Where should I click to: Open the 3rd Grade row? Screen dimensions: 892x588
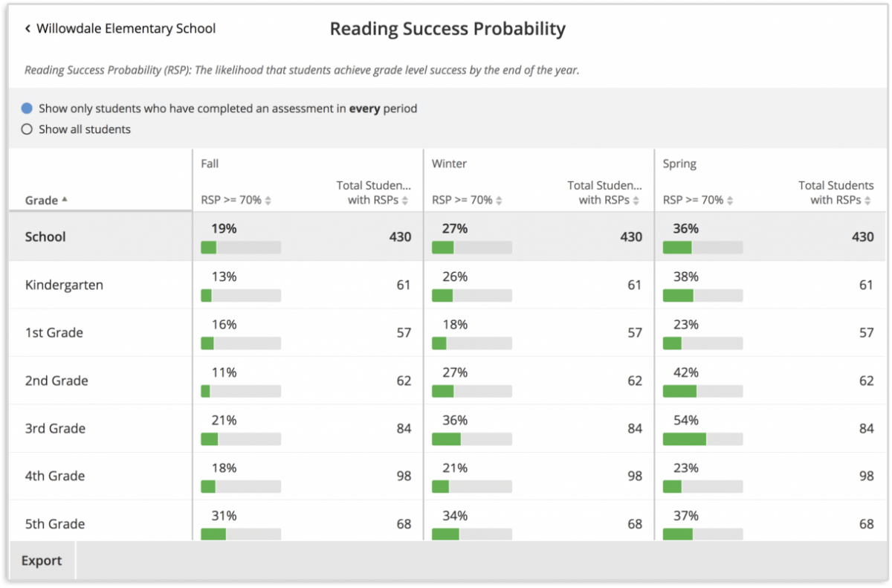pos(56,428)
